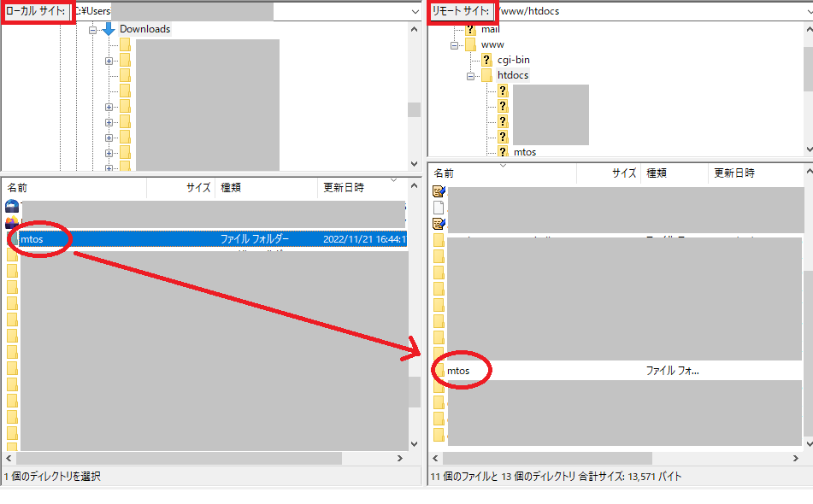The width and height of the screenshot is (813, 504).
Task: Click the folder icon of remote mtos row
Action: point(439,371)
